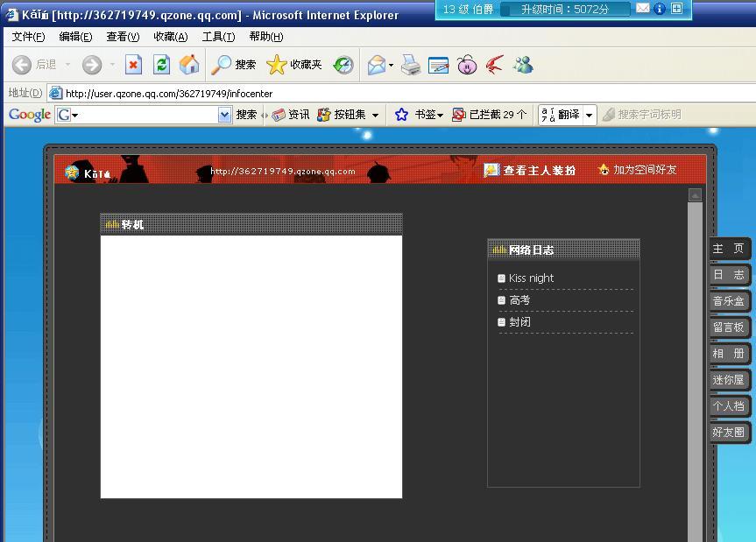Click the address bar URL field
The image size is (756, 542).
[x=350, y=93]
